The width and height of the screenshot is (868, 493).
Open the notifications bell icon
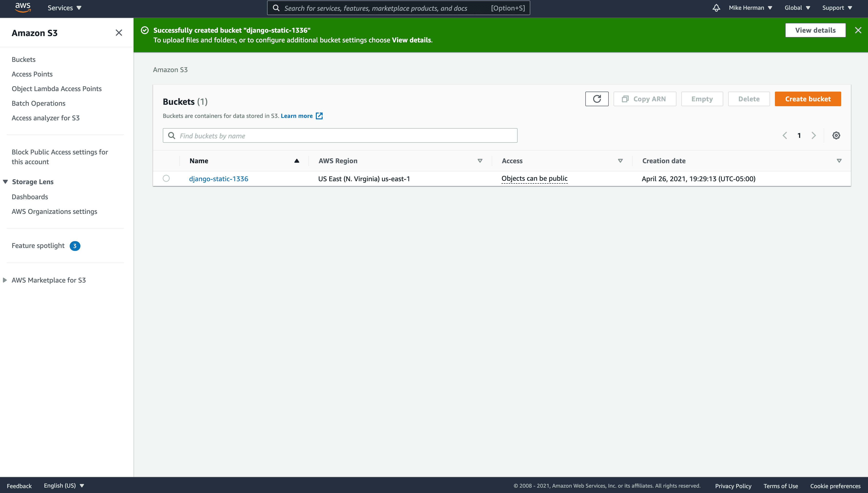[716, 8]
